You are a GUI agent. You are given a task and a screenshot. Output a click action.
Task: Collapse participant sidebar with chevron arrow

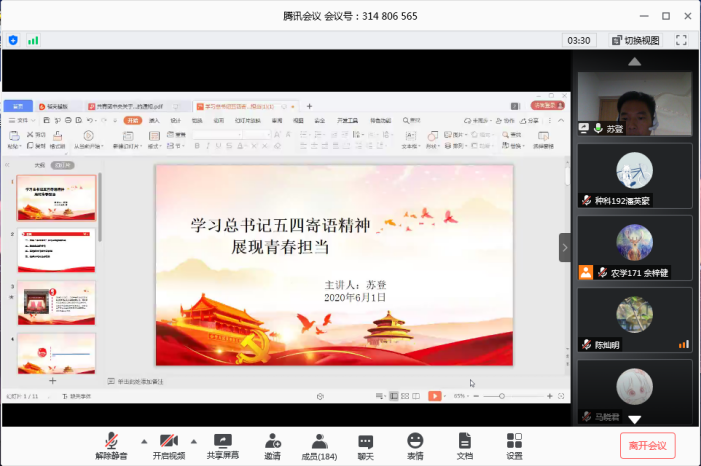click(565, 247)
